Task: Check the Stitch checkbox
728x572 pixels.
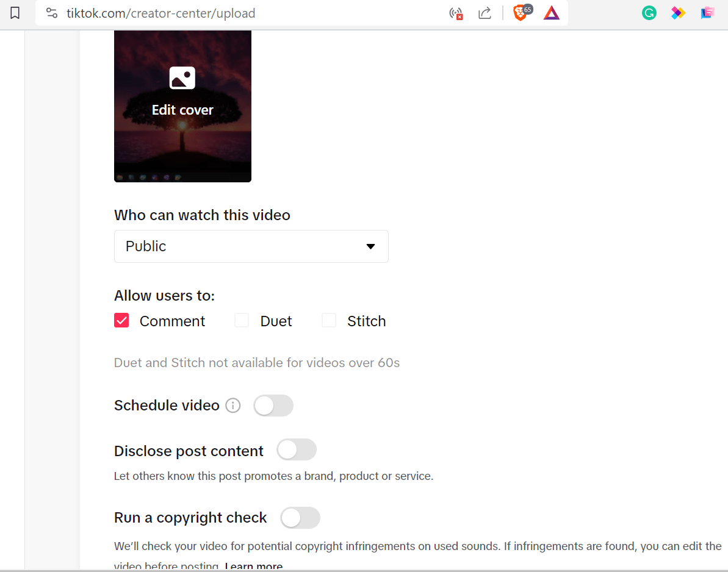Action: 329,321
